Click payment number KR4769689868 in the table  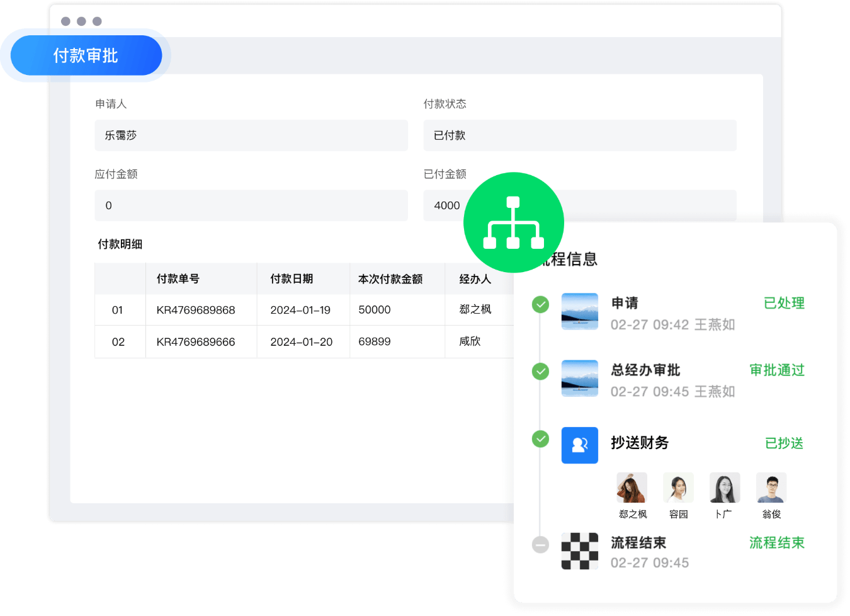click(x=196, y=310)
